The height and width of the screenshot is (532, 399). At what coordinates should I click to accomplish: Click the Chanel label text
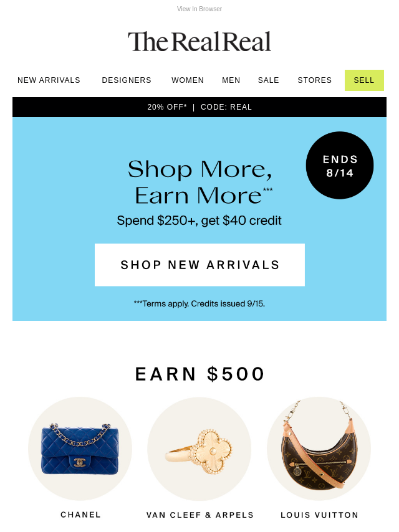pyautogui.click(x=80, y=515)
